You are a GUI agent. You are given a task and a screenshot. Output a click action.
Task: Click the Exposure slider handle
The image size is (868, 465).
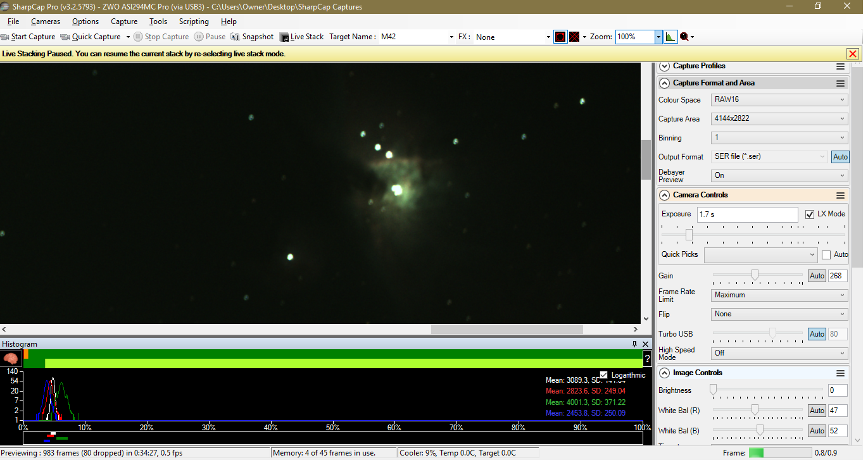[x=689, y=235]
